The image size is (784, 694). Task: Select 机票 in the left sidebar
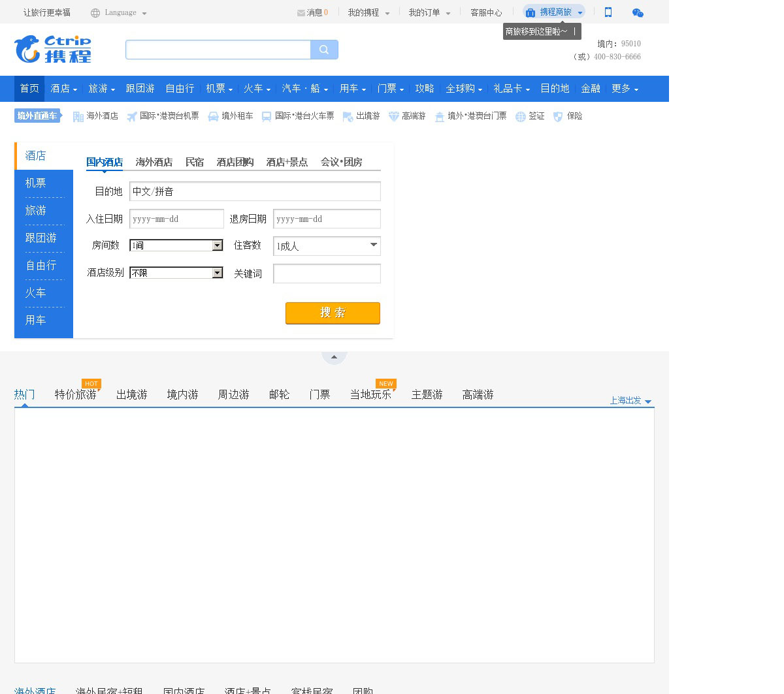coord(36,183)
